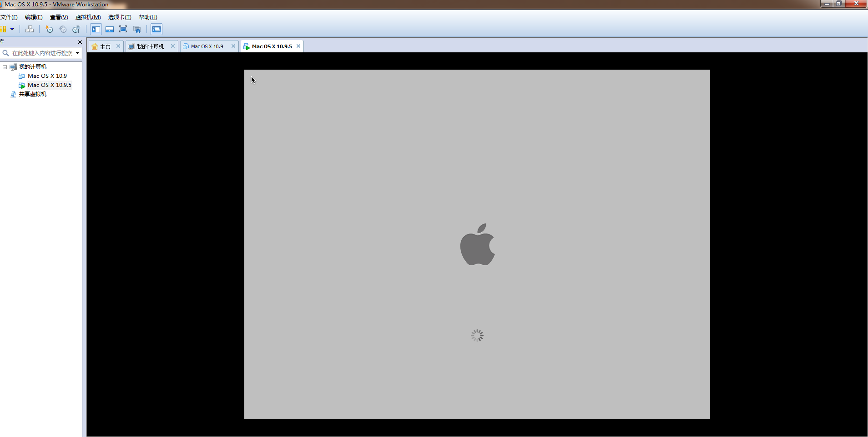Open the 选项卡(T) menu
This screenshot has height=437, width=868.
(x=119, y=17)
